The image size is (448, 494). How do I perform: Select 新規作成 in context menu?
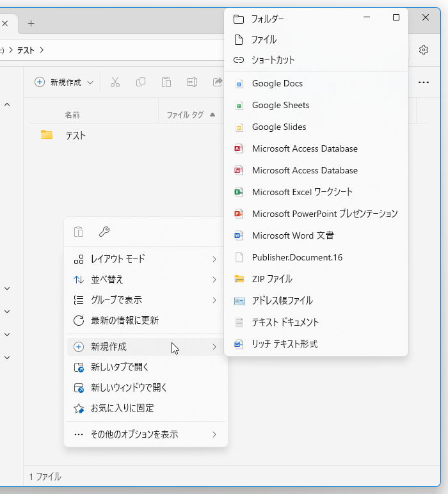(x=145, y=347)
